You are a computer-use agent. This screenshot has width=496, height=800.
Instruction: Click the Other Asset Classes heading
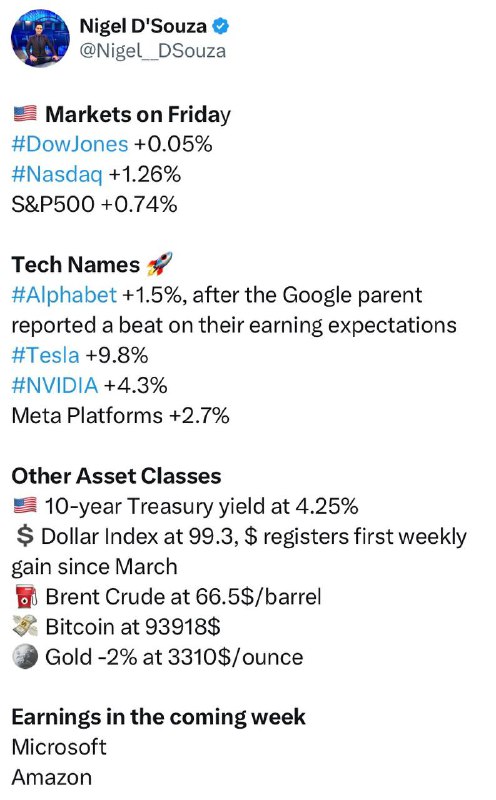point(116,476)
